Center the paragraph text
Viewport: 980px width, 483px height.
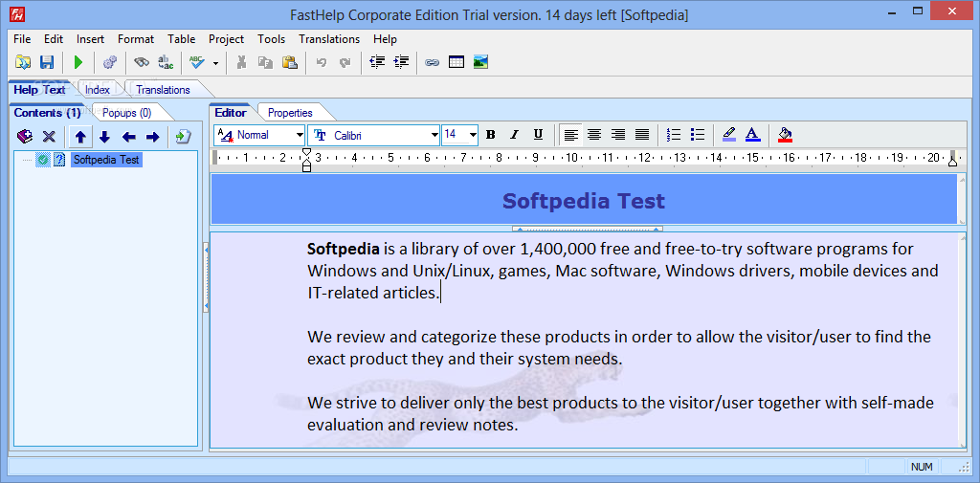coord(594,134)
